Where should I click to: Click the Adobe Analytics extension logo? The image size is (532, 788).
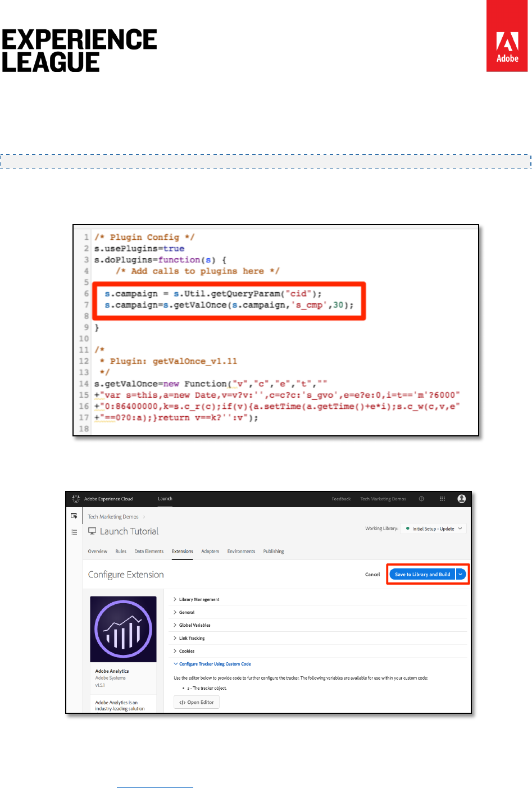click(x=123, y=629)
